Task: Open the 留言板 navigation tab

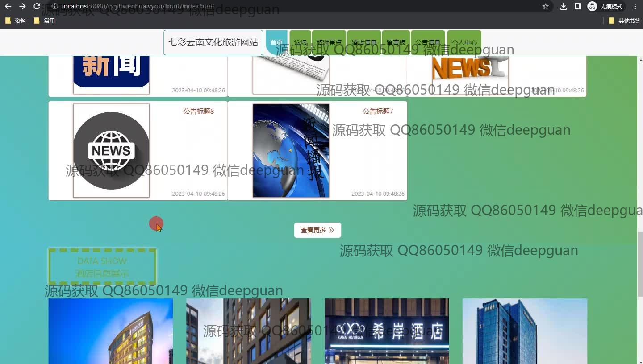Action: (x=396, y=42)
